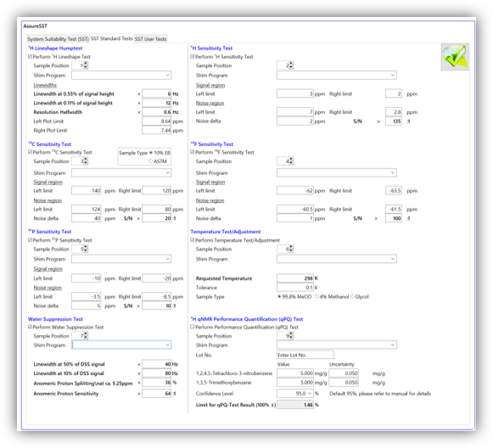The height and width of the screenshot is (448, 493).
Task: Click Sample Position stepper in 13C Sensitivity Test
Action: 86,161
